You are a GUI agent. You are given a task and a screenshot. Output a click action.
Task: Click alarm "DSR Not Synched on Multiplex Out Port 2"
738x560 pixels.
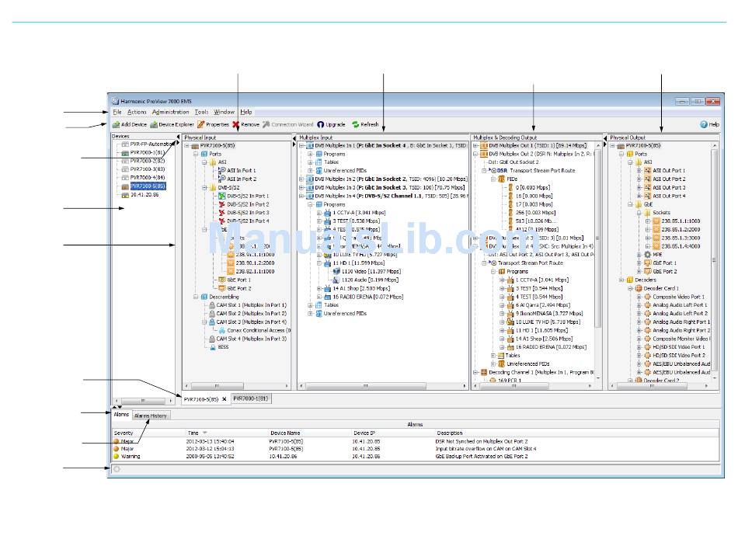tap(482, 442)
